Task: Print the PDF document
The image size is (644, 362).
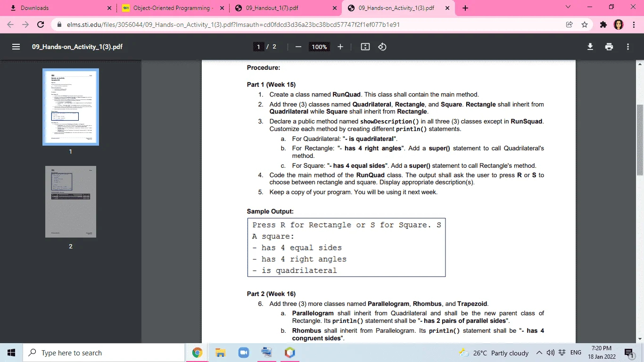Action: pos(609,47)
